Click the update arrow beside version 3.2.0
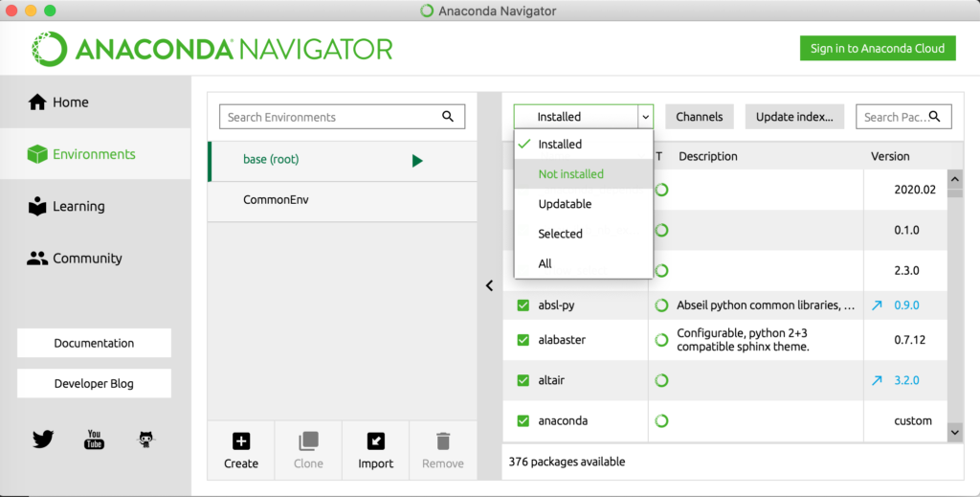 pyautogui.click(x=877, y=380)
